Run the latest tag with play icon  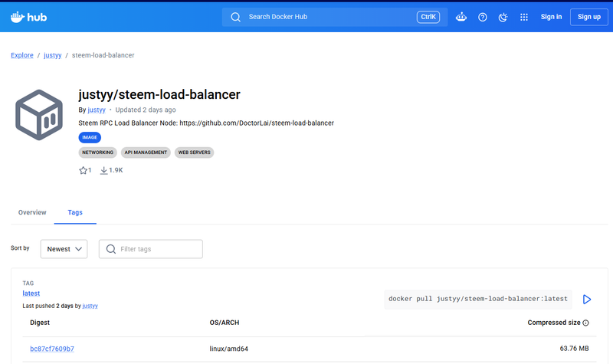[x=587, y=299]
